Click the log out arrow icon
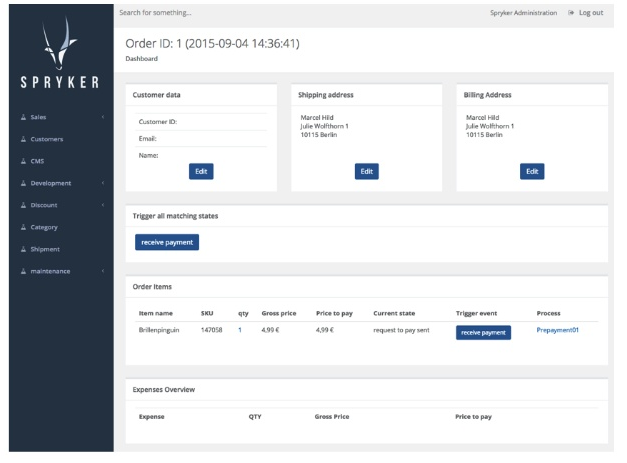 (571, 13)
